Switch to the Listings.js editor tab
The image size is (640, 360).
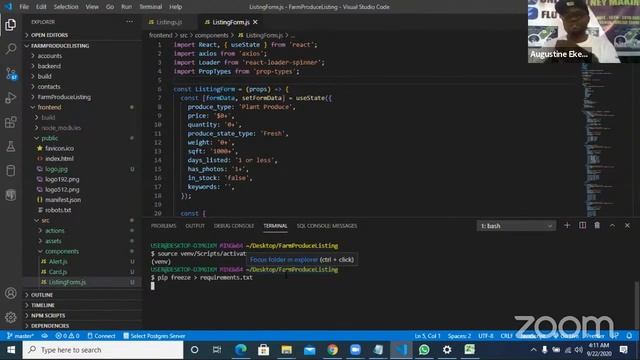(169, 22)
